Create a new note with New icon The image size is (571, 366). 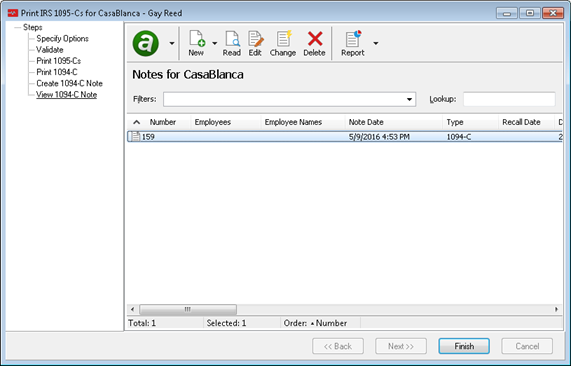pos(197,43)
